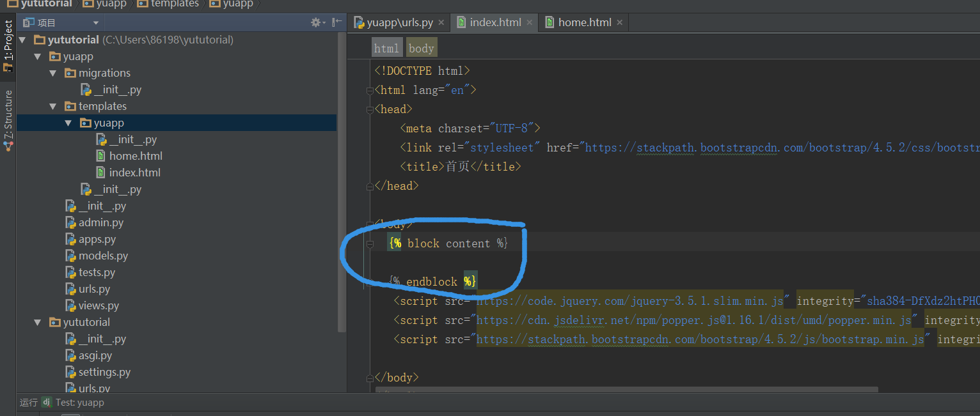The height and width of the screenshot is (416, 980).
Task: Open models.py file
Action: [x=103, y=256]
